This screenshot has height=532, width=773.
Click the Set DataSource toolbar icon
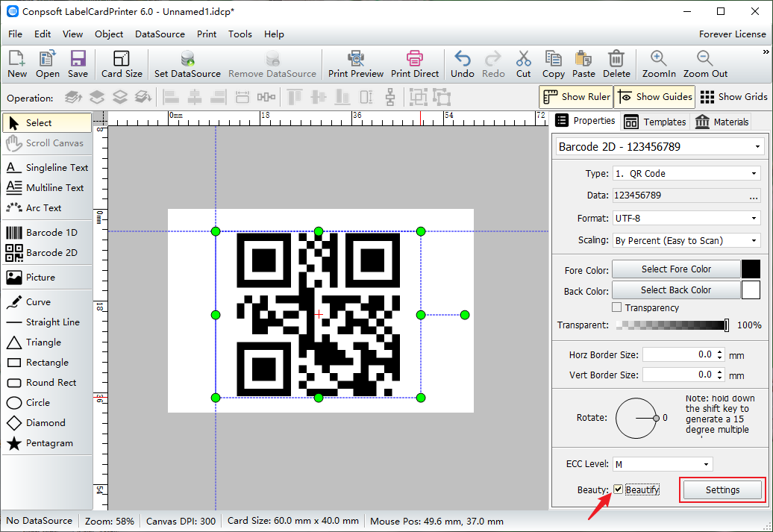pyautogui.click(x=187, y=59)
